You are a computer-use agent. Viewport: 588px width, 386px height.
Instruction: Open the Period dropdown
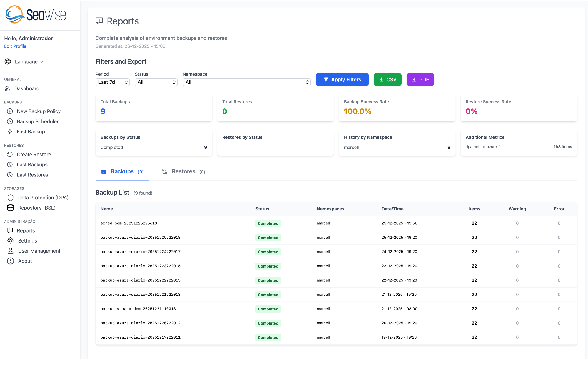point(112,82)
